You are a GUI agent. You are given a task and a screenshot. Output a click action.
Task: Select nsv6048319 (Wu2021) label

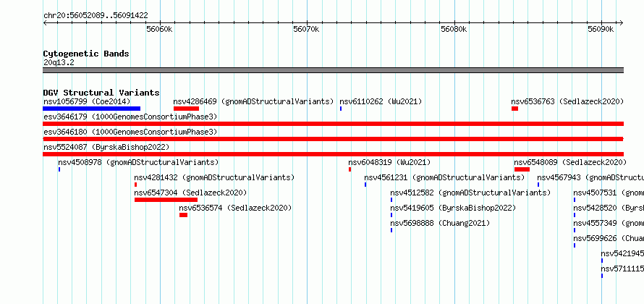pyautogui.click(x=389, y=162)
